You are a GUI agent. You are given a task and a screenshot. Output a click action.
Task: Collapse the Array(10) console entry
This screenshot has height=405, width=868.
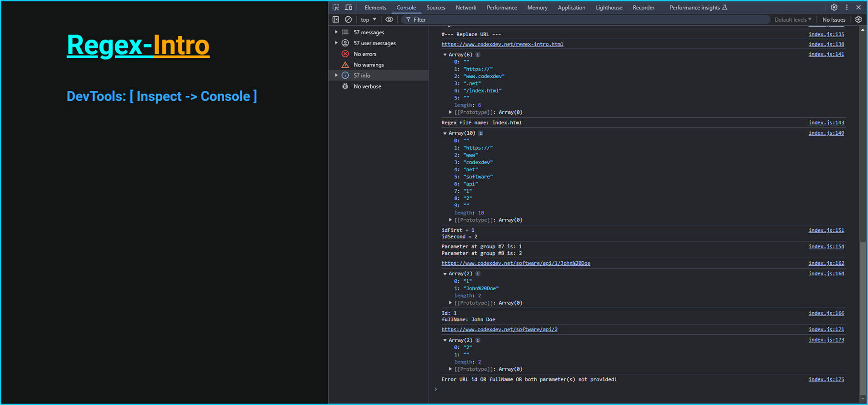[445, 133]
